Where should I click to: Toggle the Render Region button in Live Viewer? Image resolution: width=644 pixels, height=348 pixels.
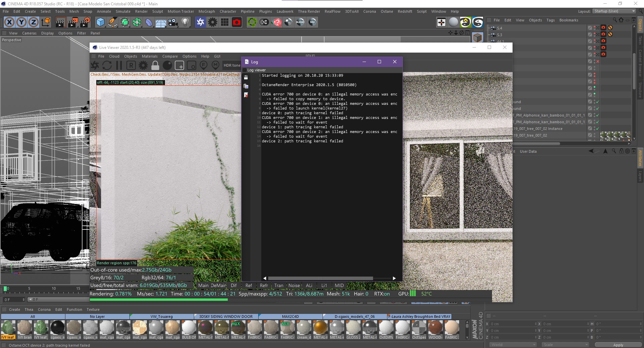179,65
